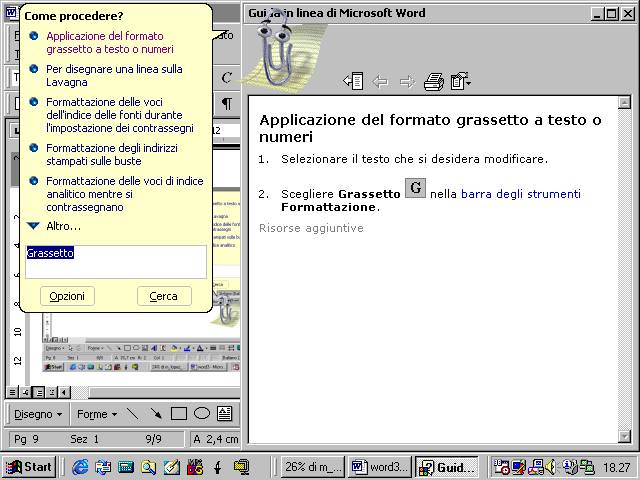Select the Line drawing tool
640x480 pixels.
[133, 414]
